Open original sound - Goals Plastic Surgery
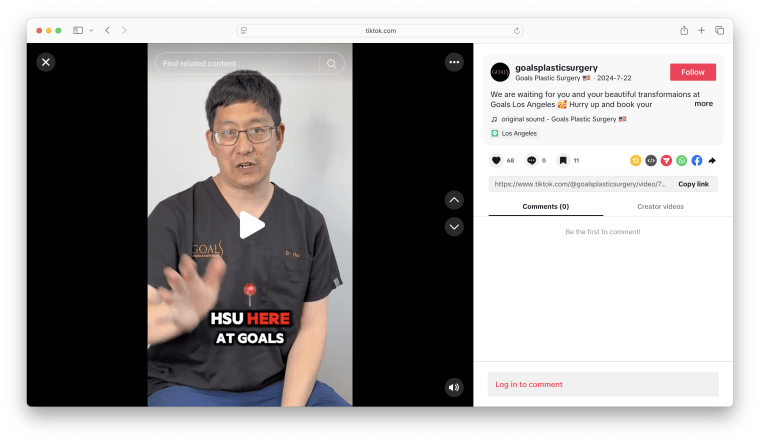The image size is (760, 442). click(x=559, y=119)
